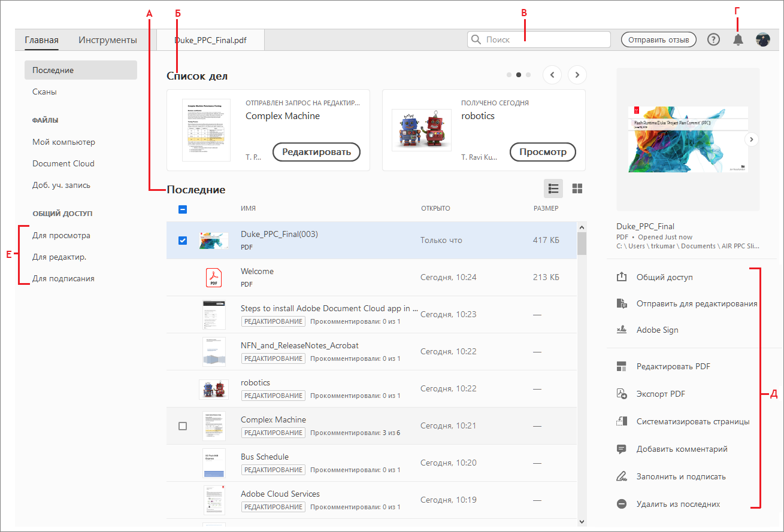Switch to list view of recent files
The width and height of the screenshot is (784, 532).
[553, 189]
